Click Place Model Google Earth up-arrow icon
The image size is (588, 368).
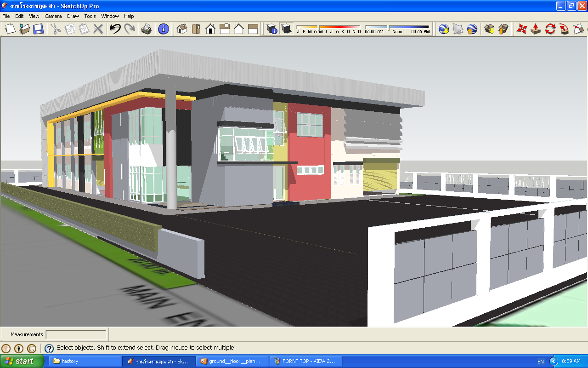472,29
